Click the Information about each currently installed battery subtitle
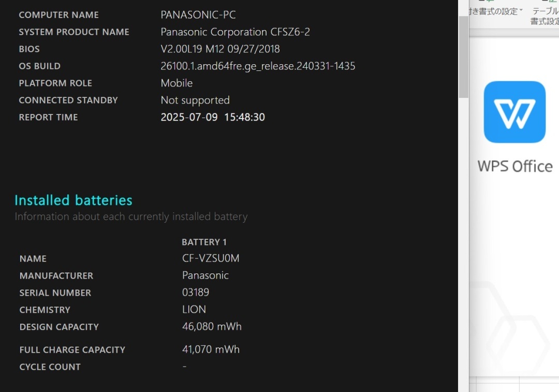 (x=131, y=216)
